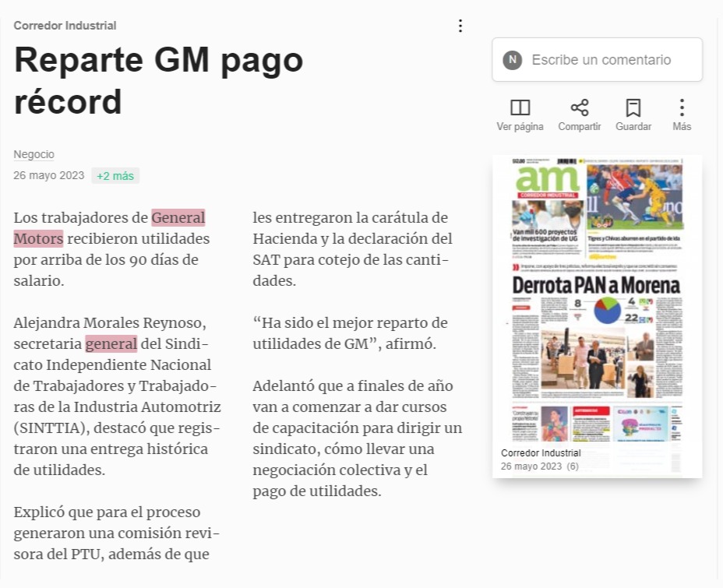The width and height of the screenshot is (723, 588).
Task: Click the Compartir share icon
Action: 579,107
